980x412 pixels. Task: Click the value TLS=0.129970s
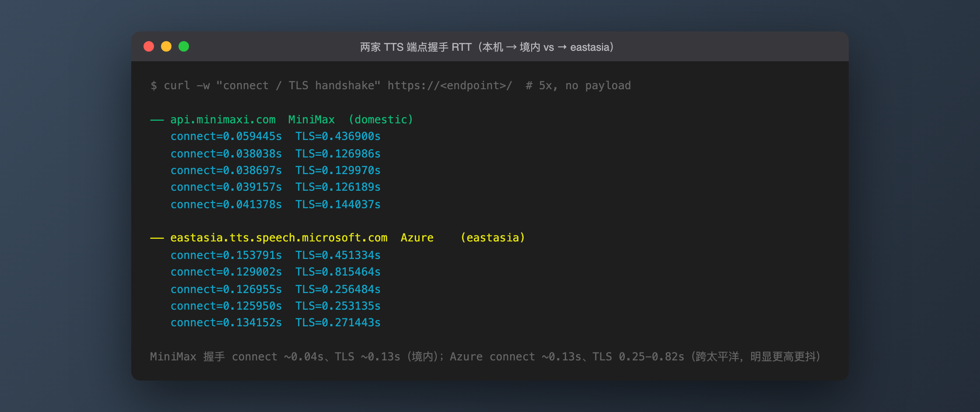338,170
